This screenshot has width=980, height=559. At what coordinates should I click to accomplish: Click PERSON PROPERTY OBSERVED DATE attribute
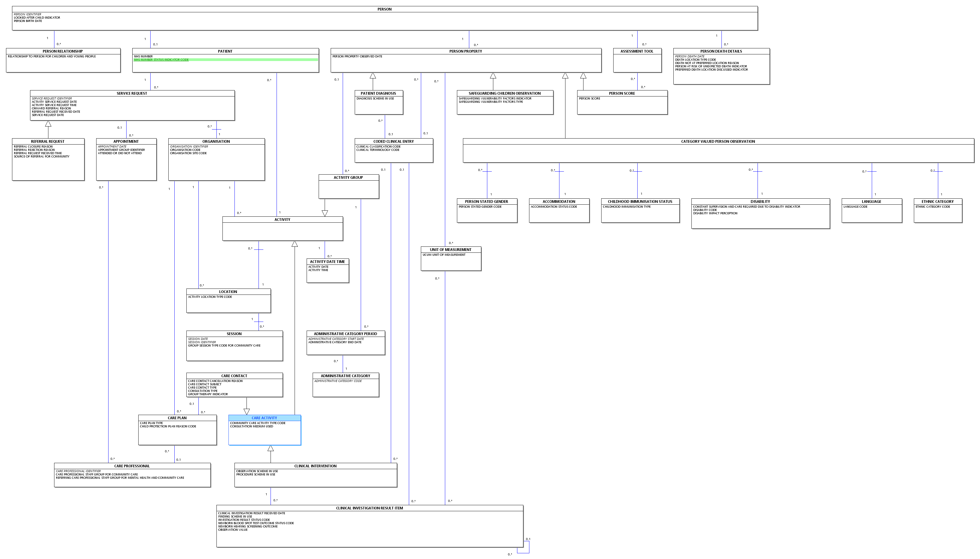[x=357, y=57]
